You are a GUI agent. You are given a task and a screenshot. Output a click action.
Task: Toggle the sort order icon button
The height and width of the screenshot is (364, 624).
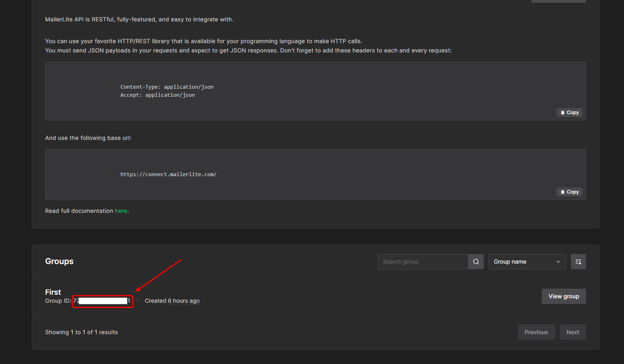[578, 262]
